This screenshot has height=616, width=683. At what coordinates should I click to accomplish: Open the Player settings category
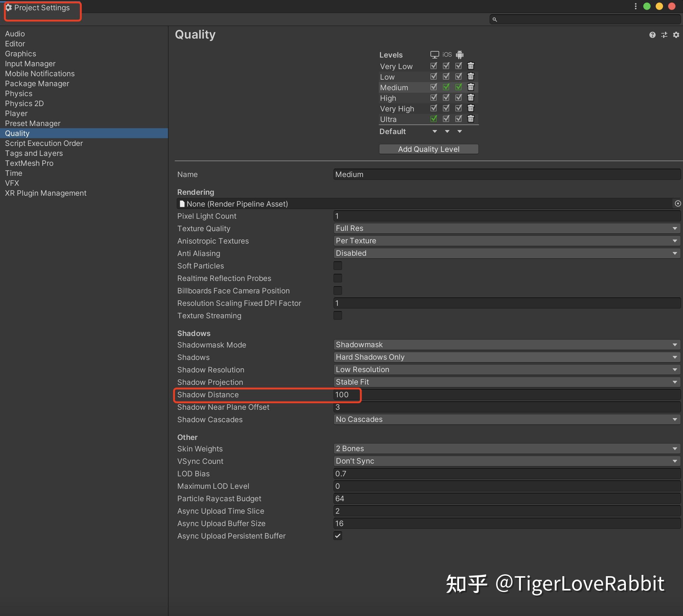pyautogui.click(x=16, y=113)
